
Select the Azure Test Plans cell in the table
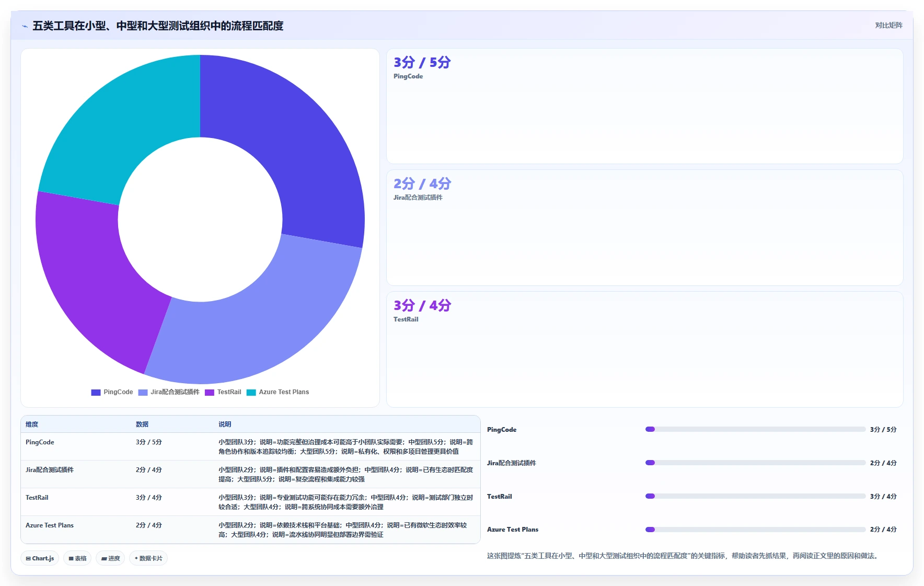pos(50,525)
